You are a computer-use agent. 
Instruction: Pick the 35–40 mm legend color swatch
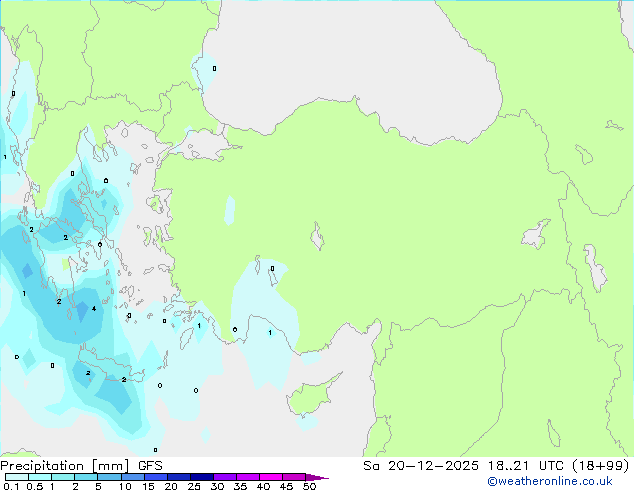click(x=247, y=477)
